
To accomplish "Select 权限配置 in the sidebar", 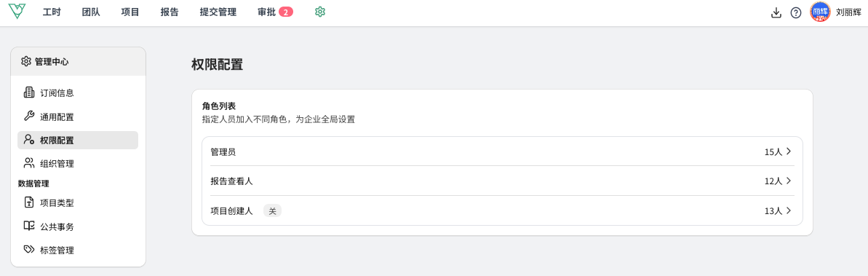I will (x=78, y=141).
